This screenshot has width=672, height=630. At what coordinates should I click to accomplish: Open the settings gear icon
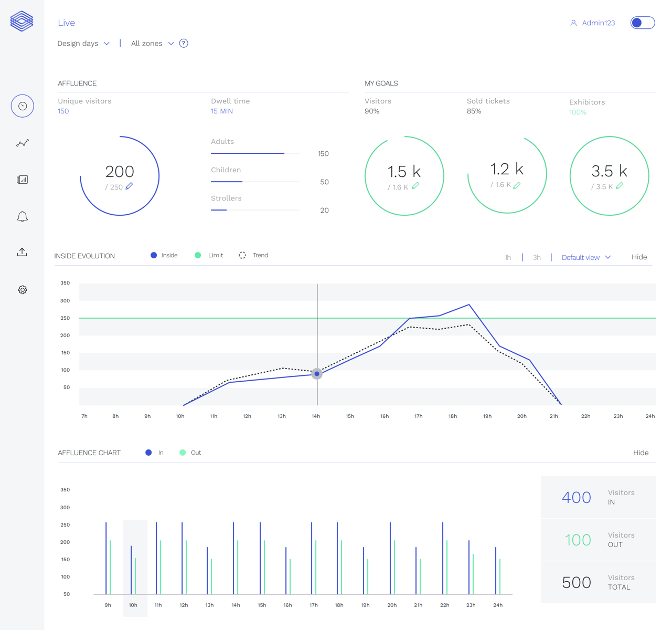[x=23, y=290]
